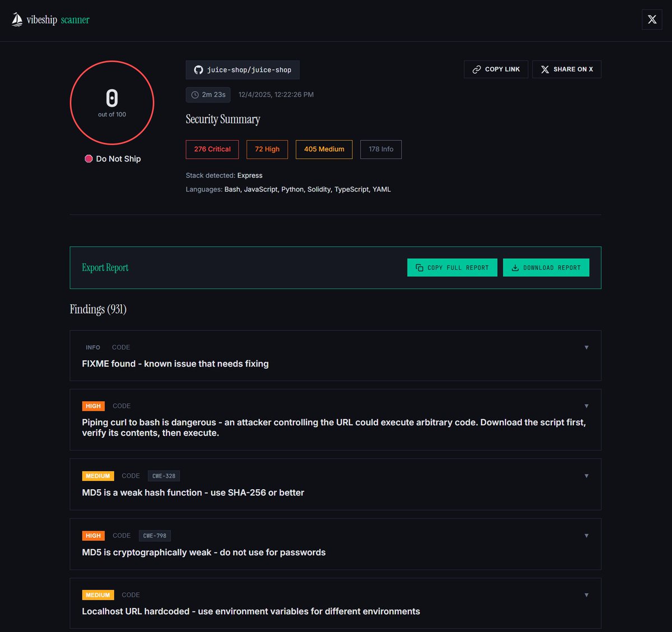Click HIGH severity label on MD5 passwords finding
672x632 pixels.
(x=94, y=536)
